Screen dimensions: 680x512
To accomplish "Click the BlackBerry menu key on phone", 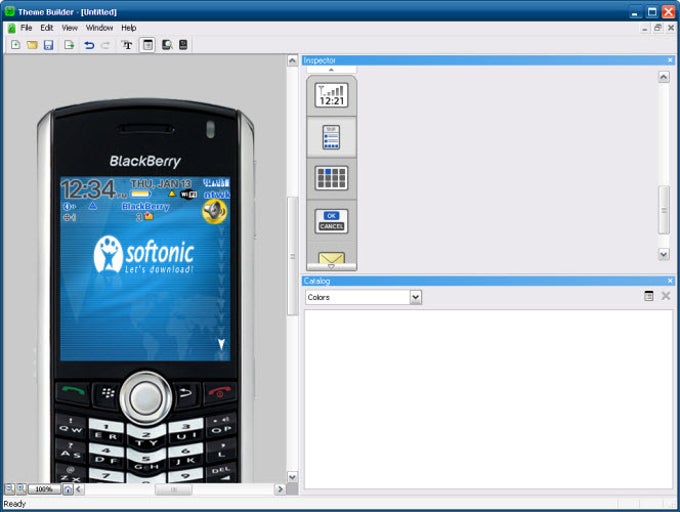I will click(x=107, y=394).
